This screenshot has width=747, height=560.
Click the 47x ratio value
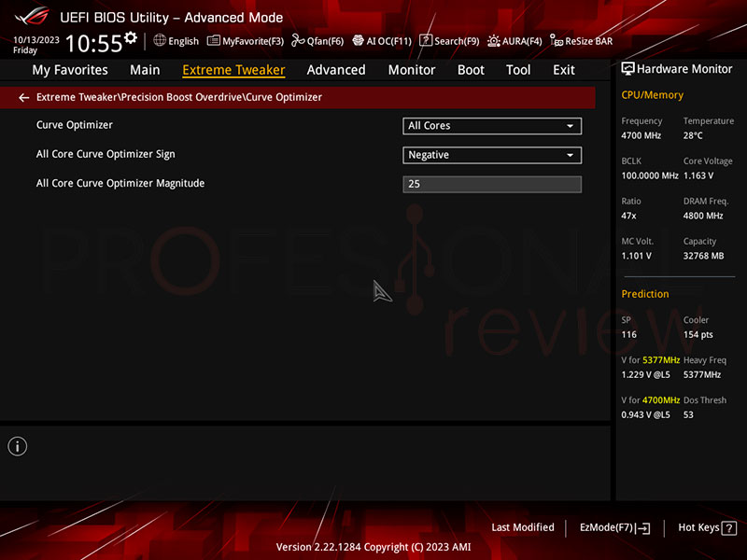[628, 216]
